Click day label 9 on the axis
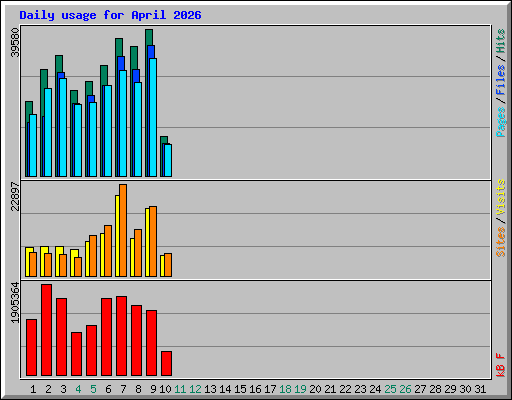The width and height of the screenshot is (512, 400). (x=153, y=389)
